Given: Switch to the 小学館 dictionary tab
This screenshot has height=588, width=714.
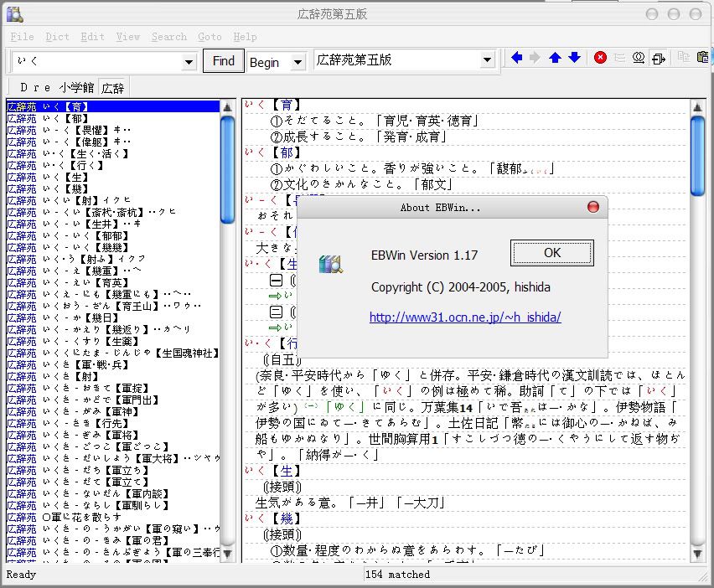Looking at the screenshot, I should [76, 87].
